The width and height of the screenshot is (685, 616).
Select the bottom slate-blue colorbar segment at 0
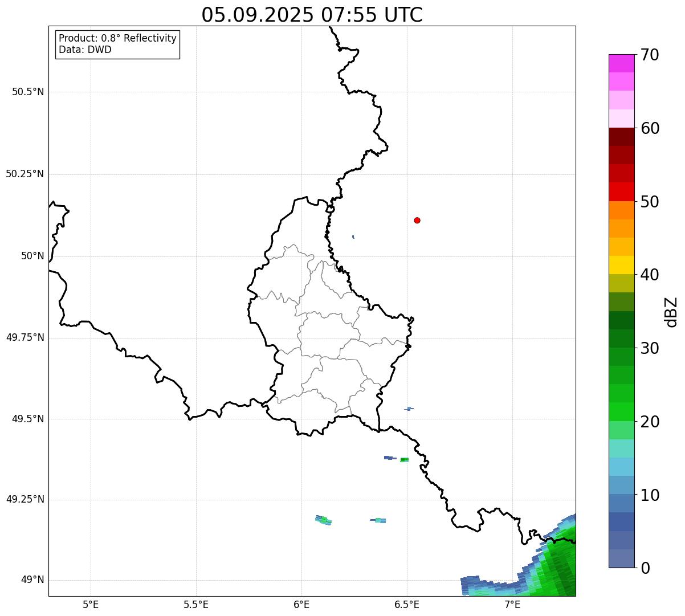coord(621,558)
